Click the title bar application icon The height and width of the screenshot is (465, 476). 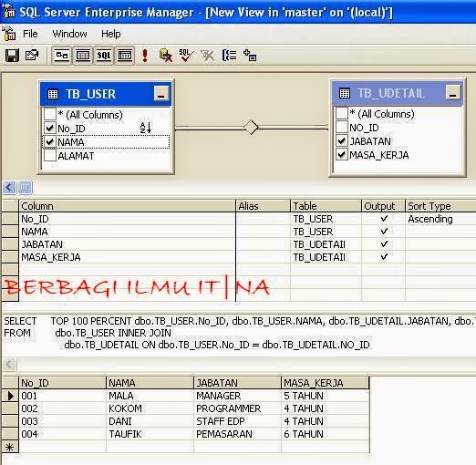click(8, 12)
